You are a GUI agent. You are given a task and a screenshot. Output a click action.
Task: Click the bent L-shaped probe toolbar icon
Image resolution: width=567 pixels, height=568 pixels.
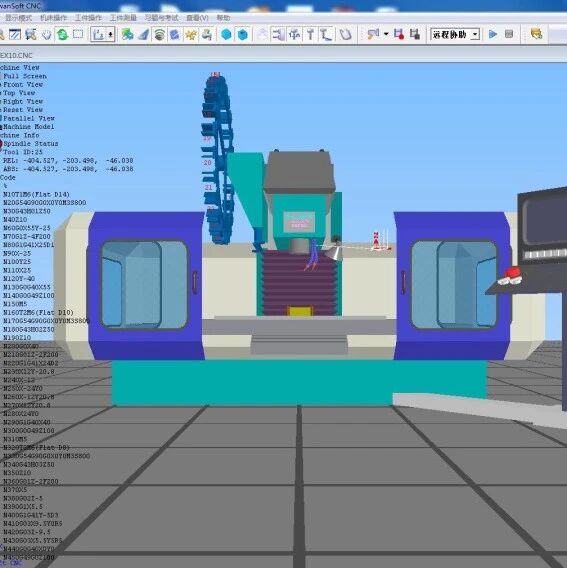(326, 34)
